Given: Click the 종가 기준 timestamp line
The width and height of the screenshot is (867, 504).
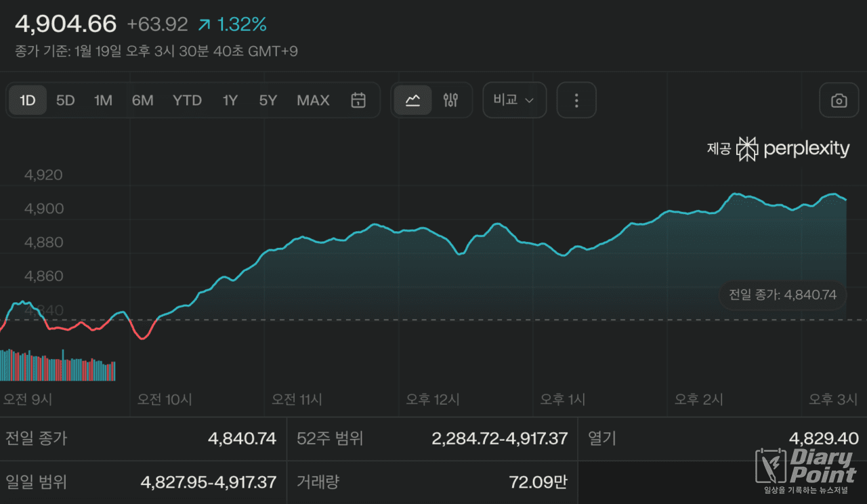Looking at the screenshot, I should pos(156,51).
